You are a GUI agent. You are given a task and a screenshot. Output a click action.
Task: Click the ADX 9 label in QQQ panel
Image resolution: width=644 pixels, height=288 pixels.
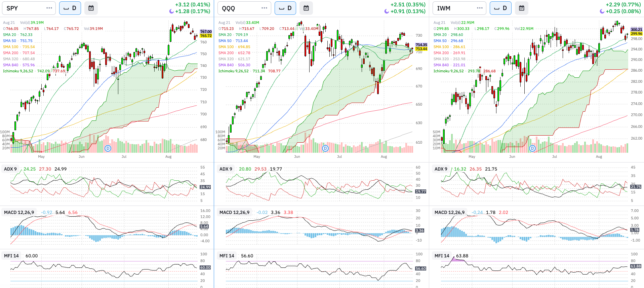tap(226, 169)
